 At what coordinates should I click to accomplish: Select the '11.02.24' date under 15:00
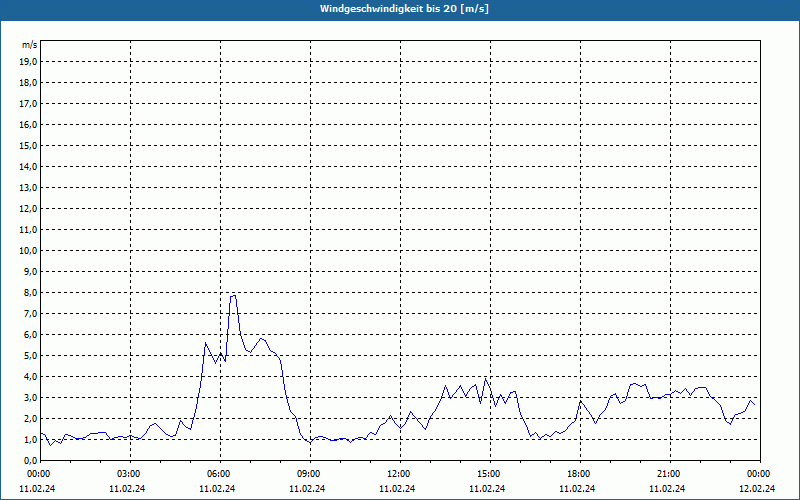point(487,489)
